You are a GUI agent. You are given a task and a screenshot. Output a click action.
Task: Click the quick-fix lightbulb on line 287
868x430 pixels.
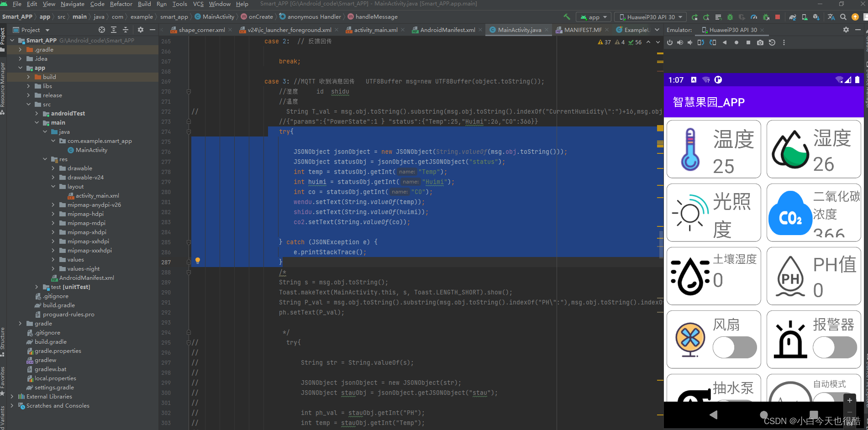point(197,261)
